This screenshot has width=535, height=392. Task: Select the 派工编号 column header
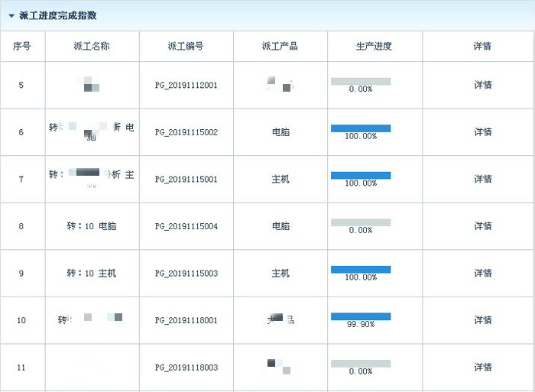(x=186, y=47)
